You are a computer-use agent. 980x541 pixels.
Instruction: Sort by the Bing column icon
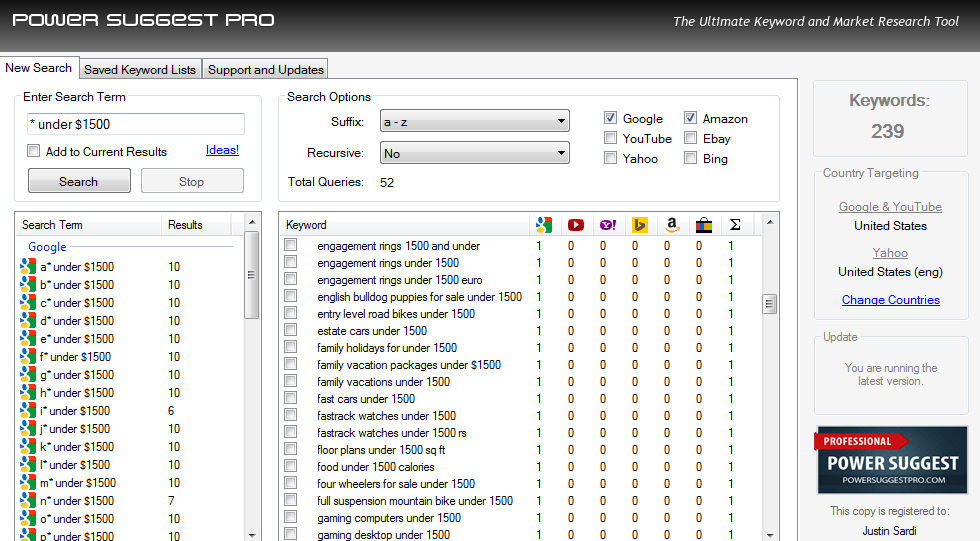point(639,225)
